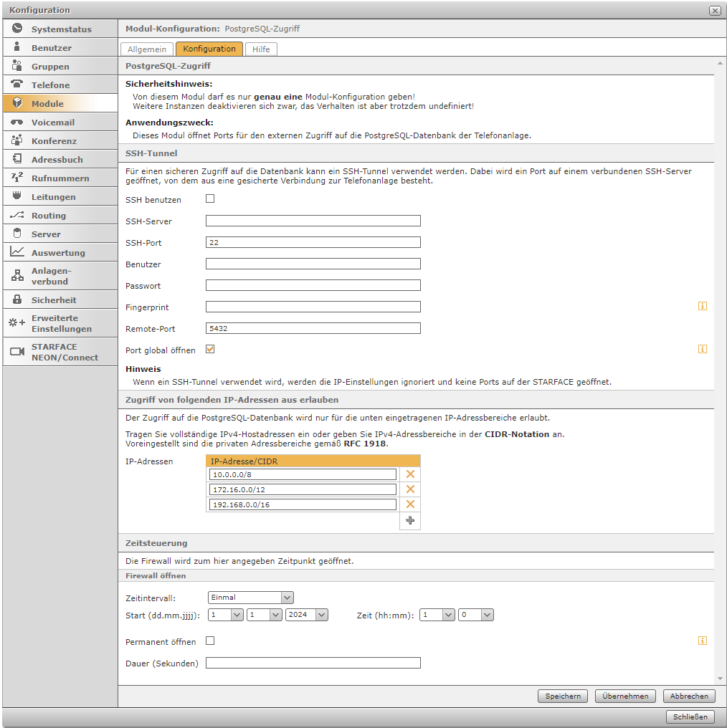Open the Zeit hour dropdown

437,615
